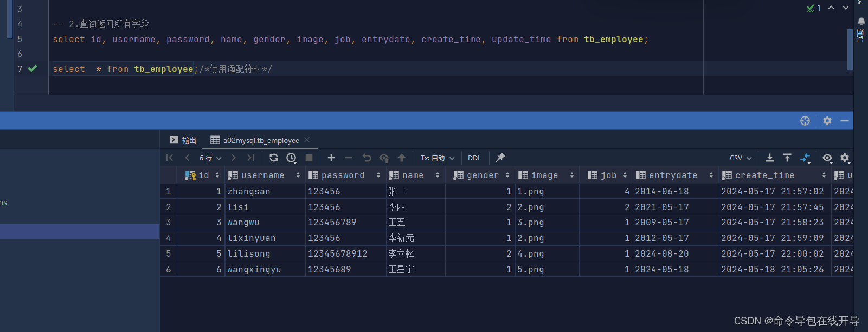The image size is (868, 332).
Task: Close the a02mysql.tb_employee tab
Action: point(307,140)
